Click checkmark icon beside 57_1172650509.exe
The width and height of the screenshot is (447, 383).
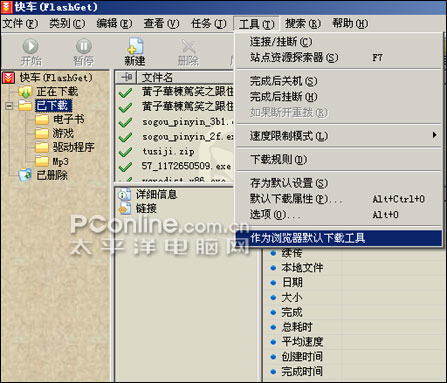125,166
